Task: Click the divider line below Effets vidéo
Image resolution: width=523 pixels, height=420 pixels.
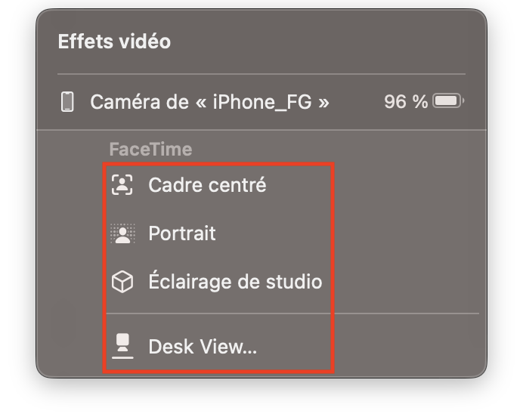Action: coord(261,74)
